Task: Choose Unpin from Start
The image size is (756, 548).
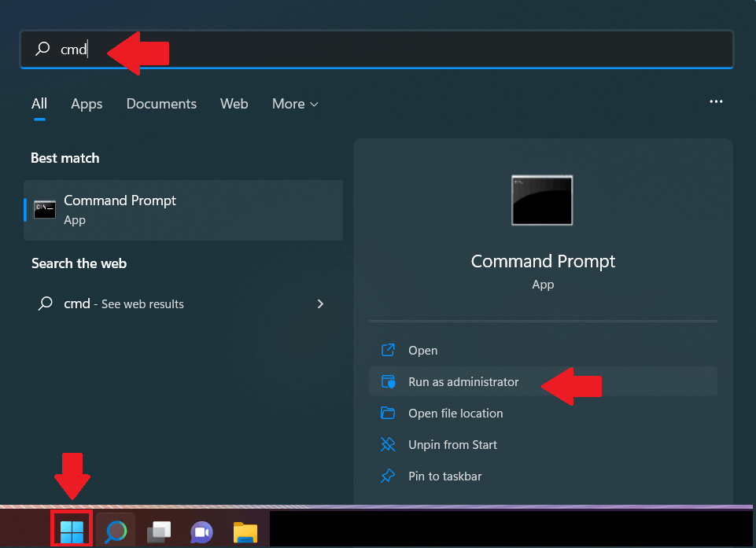Action: pyautogui.click(x=543, y=444)
